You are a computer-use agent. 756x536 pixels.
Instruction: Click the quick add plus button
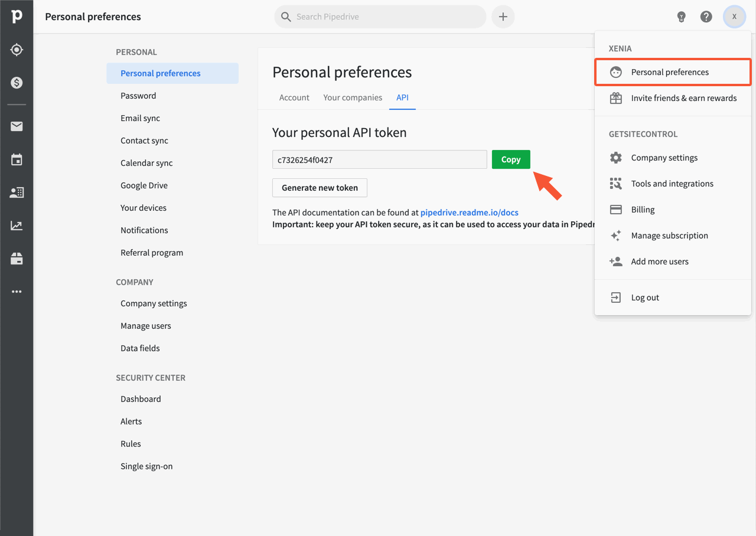coord(503,17)
